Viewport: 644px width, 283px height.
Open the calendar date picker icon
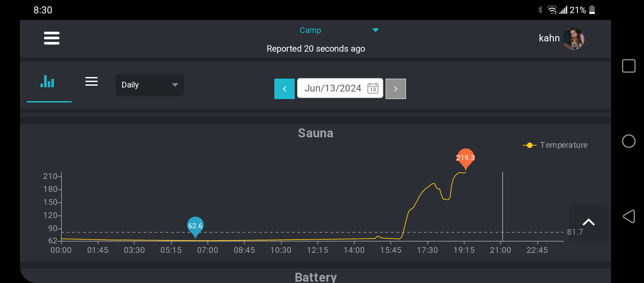[x=373, y=88]
